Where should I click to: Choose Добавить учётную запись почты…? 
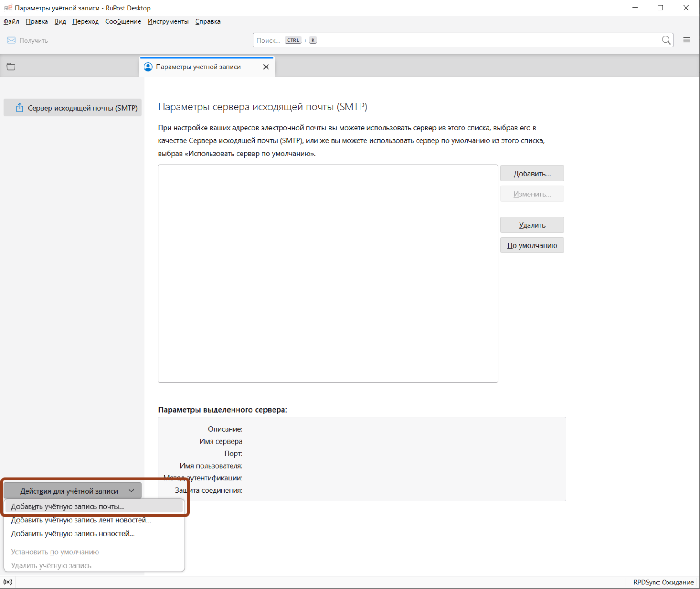coord(67,506)
